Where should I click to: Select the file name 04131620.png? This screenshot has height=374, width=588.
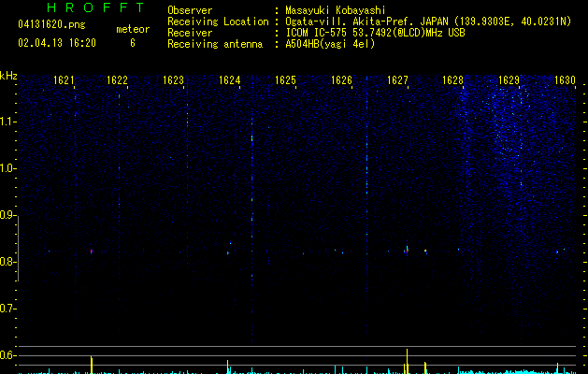coord(51,24)
